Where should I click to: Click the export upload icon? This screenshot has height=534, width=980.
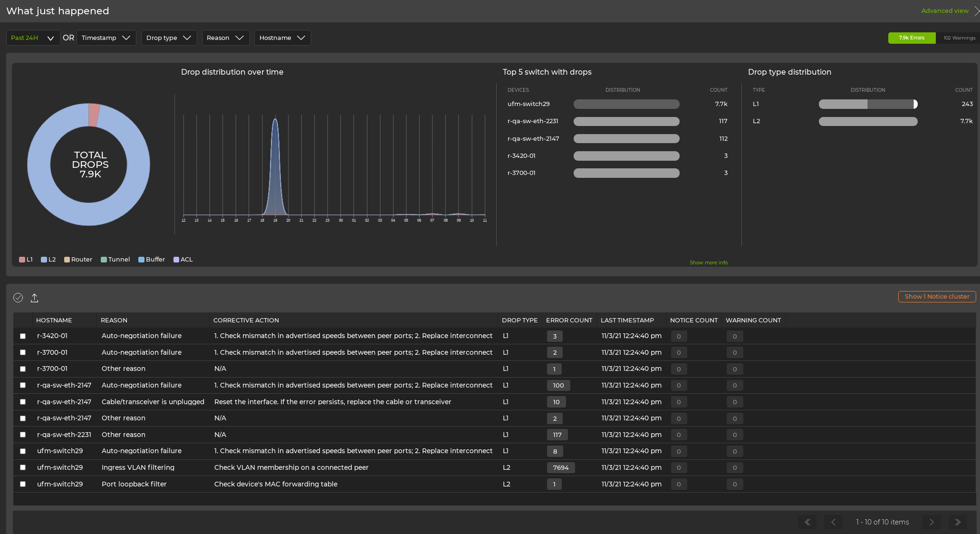pyautogui.click(x=34, y=298)
